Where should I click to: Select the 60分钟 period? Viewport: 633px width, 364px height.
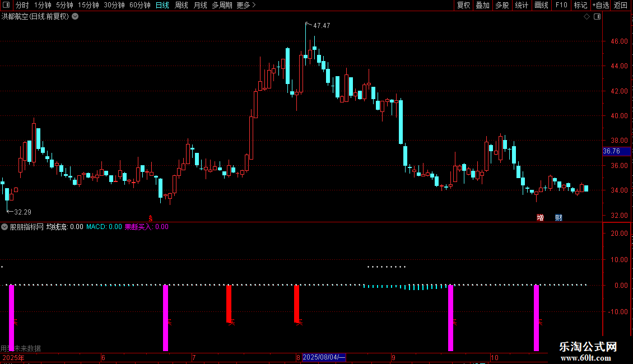(139, 5)
